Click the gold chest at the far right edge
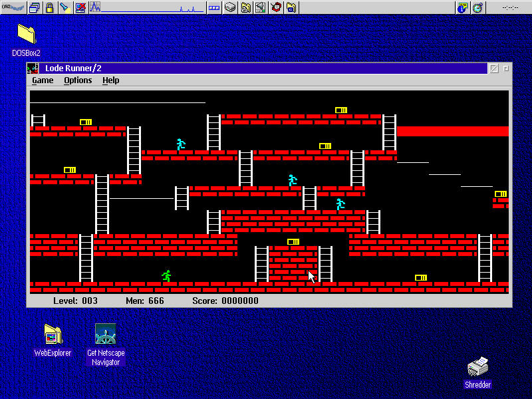This screenshot has height=399, width=532. click(501, 194)
